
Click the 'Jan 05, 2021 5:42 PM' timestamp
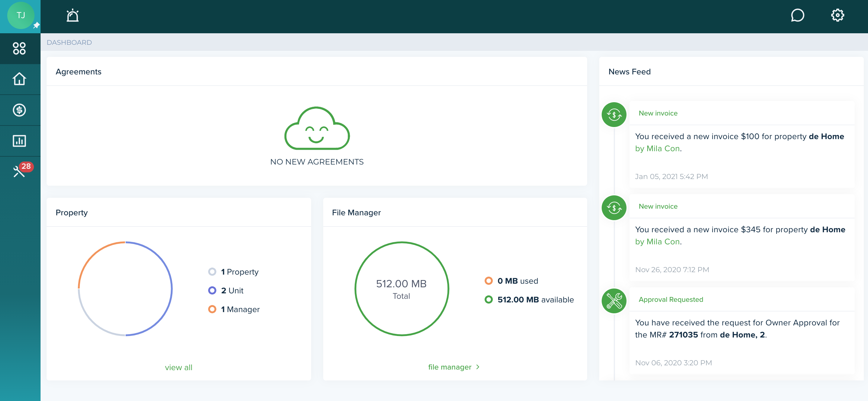(671, 177)
